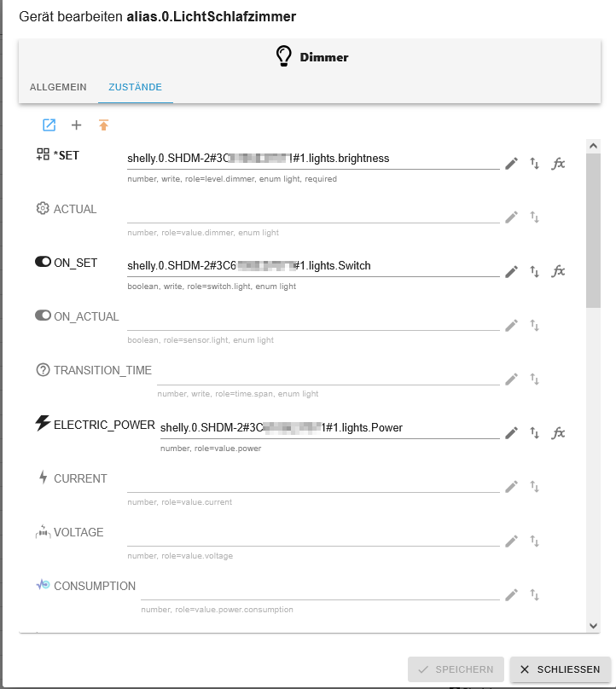
Task: Open the fx function editor for *SET
Action: [x=558, y=164]
